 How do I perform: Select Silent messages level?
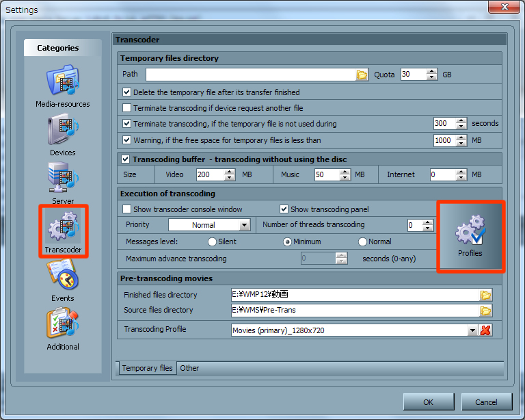point(212,242)
